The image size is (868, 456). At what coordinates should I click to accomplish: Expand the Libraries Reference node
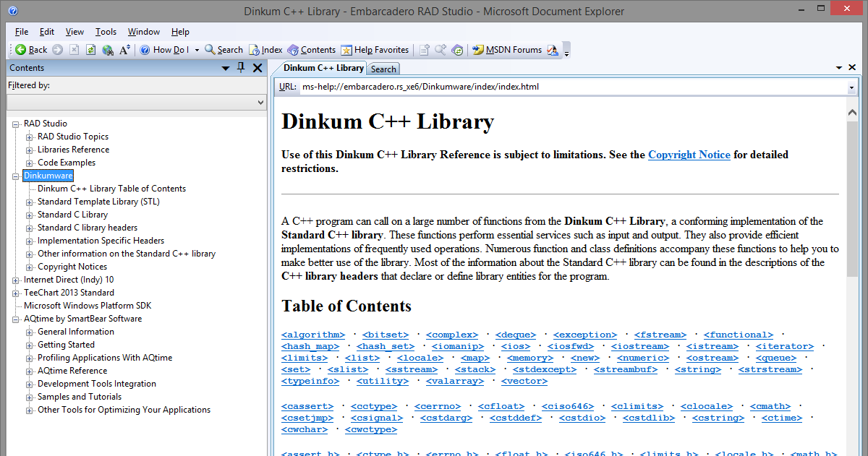pyautogui.click(x=30, y=150)
